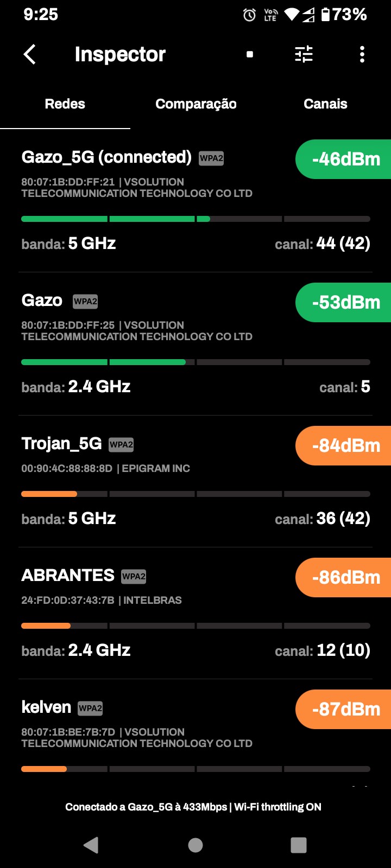The width and height of the screenshot is (391, 868).
Task: Open the three-dot overflow menu
Action: coord(362,54)
